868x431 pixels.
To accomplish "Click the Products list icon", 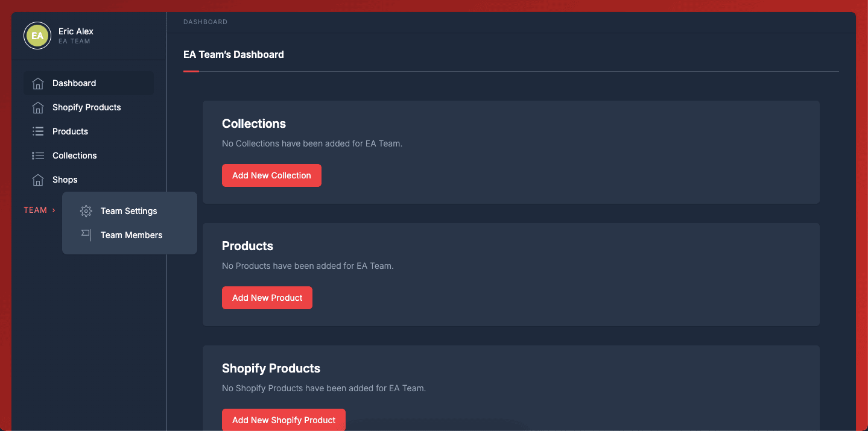I will [x=38, y=131].
